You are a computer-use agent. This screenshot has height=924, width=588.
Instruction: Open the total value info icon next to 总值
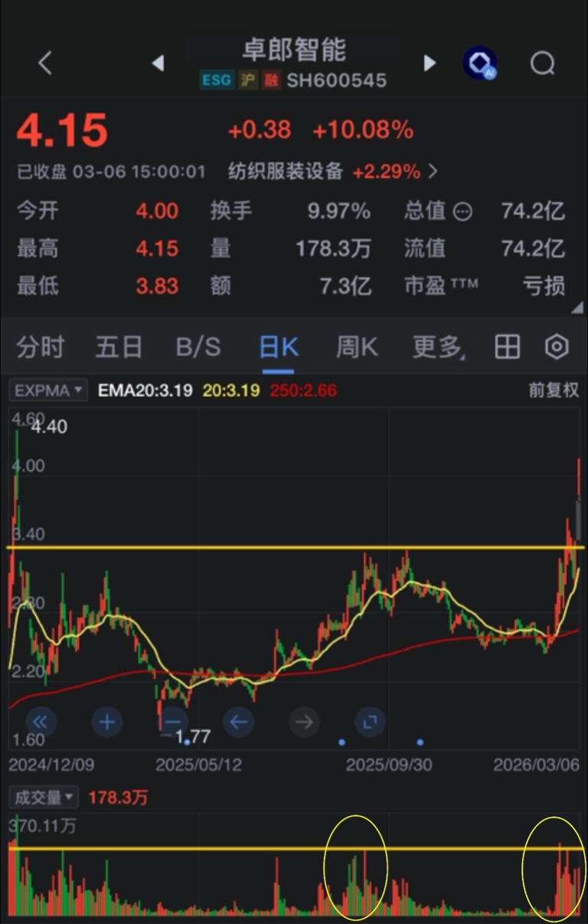click(x=462, y=211)
